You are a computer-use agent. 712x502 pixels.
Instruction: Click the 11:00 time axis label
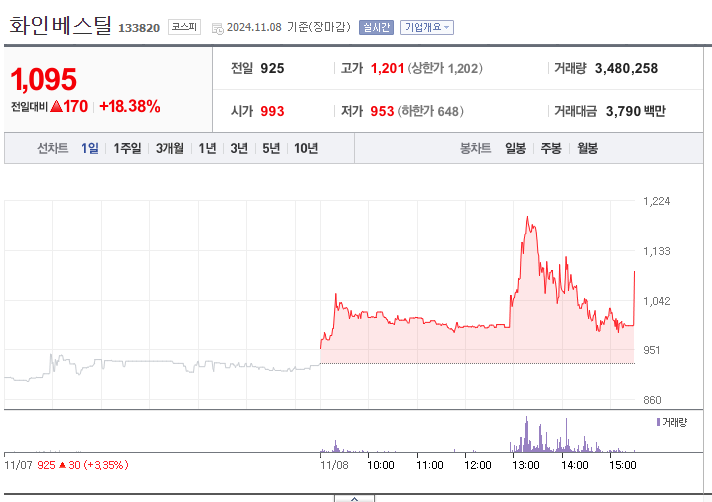pyautogui.click(x=430, y=465)
